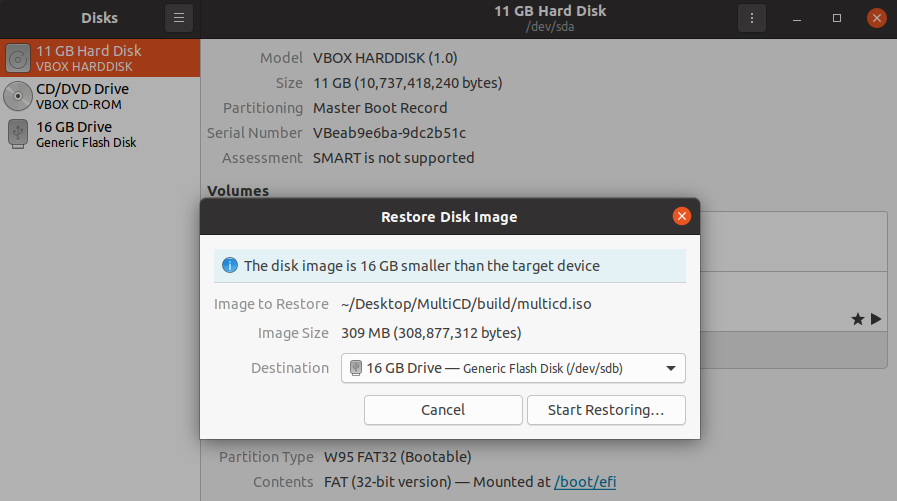
Task: Click the 16 GB smaller info message
Action: coord(421,266)
